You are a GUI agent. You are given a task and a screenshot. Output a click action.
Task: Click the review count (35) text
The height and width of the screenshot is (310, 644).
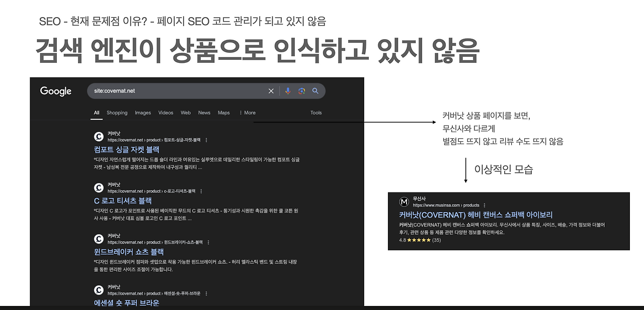point(437,240)
